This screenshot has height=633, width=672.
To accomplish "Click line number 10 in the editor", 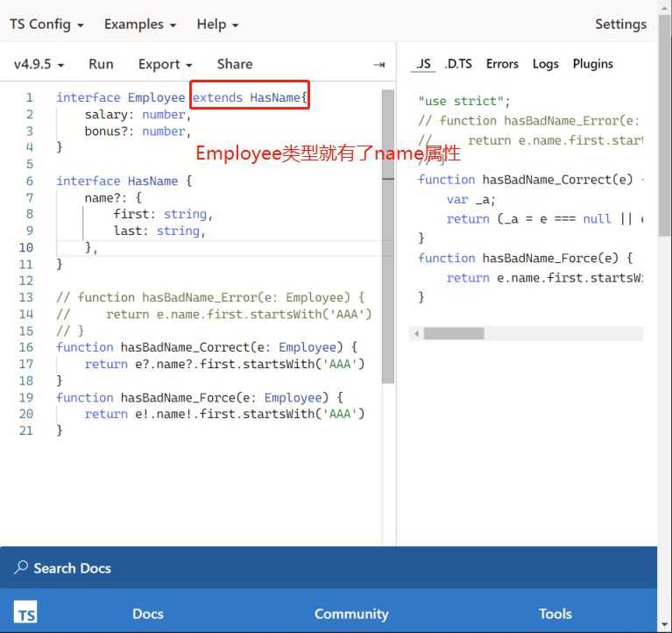I will point(25,247).
